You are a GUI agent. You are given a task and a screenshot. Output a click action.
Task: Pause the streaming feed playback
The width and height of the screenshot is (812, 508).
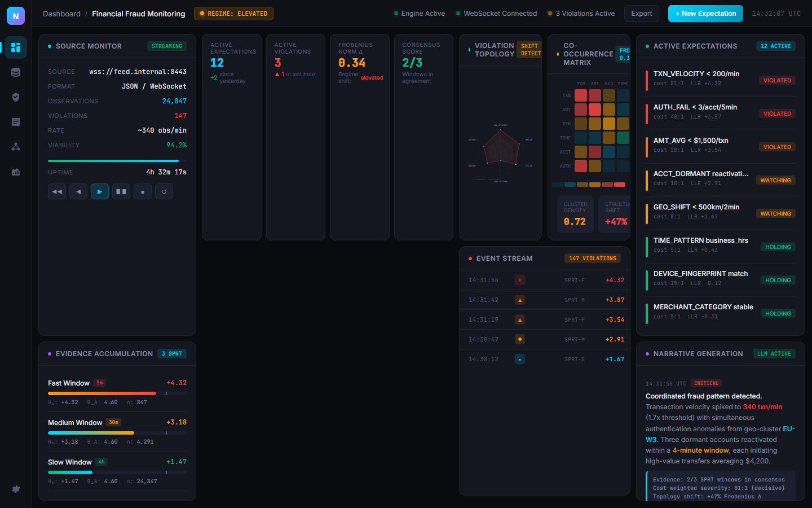[x=121, y=191]
